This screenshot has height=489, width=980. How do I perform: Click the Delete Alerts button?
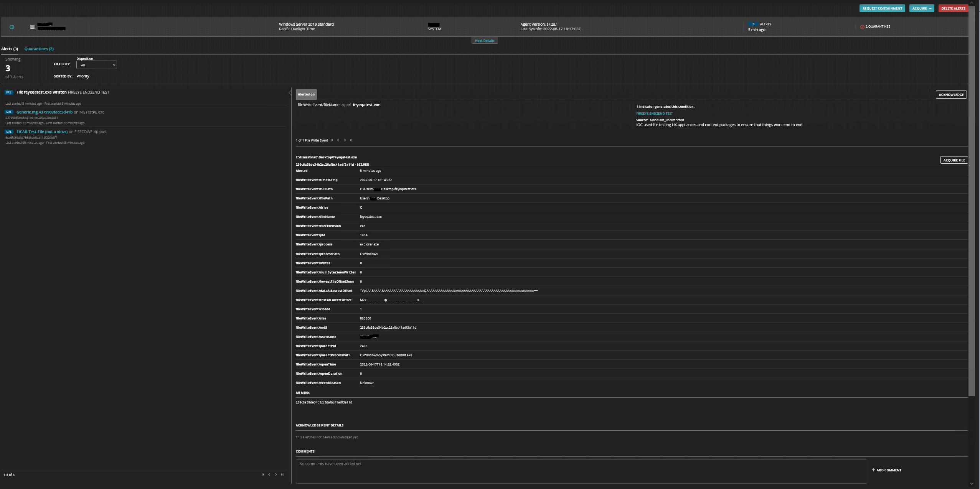coord(953,8)
